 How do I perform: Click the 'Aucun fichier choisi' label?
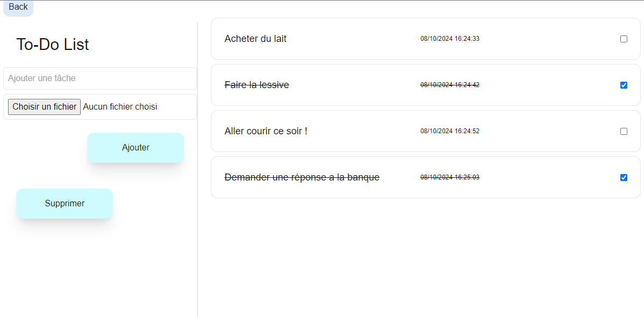(x=120, y=107)
